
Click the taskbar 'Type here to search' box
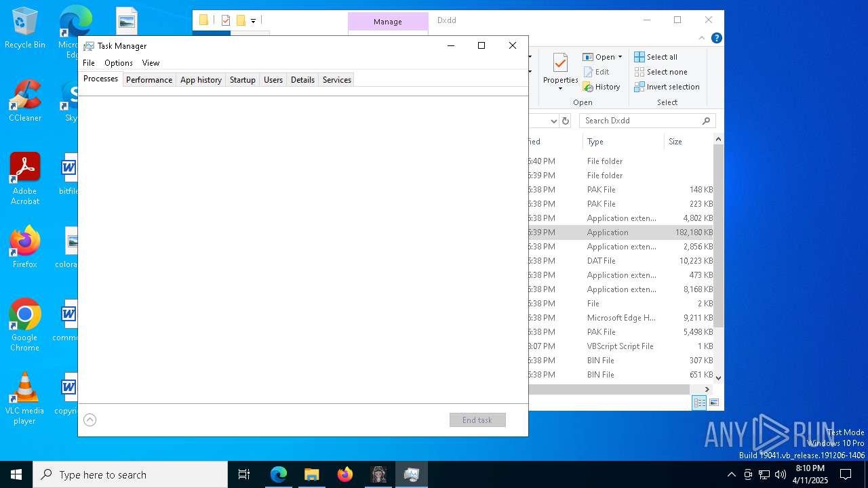coord(130,474)
